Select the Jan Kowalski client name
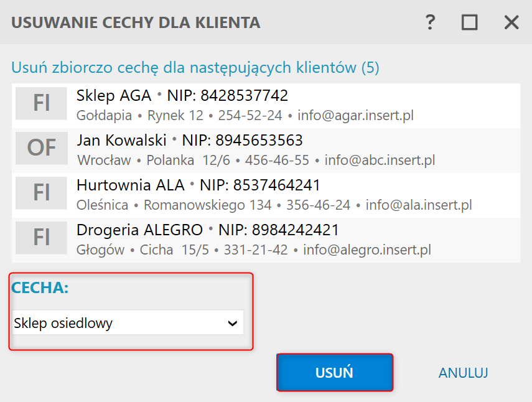Screen dimensions: 532x402 pyautogui.click(x=122, y=140)
